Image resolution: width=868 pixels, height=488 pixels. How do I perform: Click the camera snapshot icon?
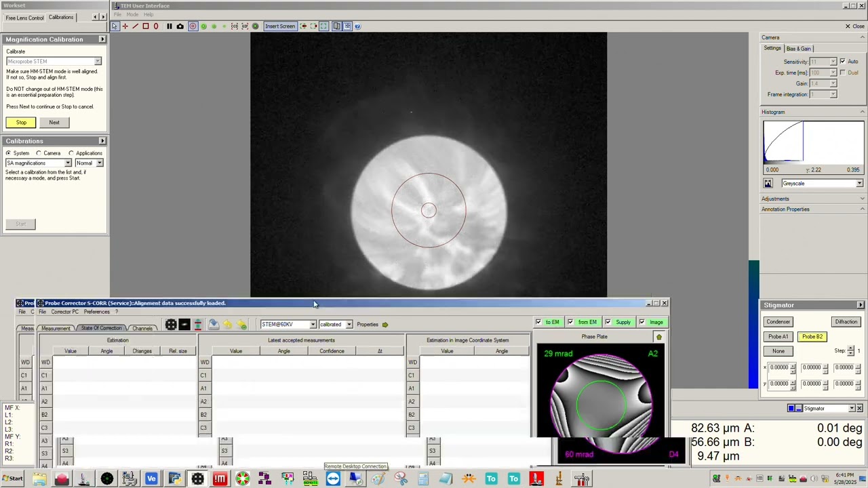coord(180,26)
